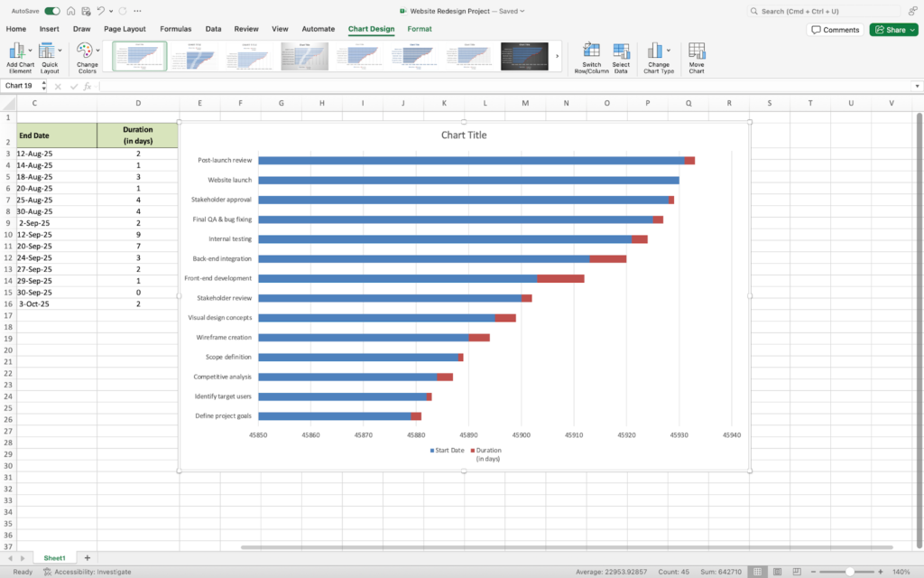
Task: Click the Search input field
Action: click(830, 11)
